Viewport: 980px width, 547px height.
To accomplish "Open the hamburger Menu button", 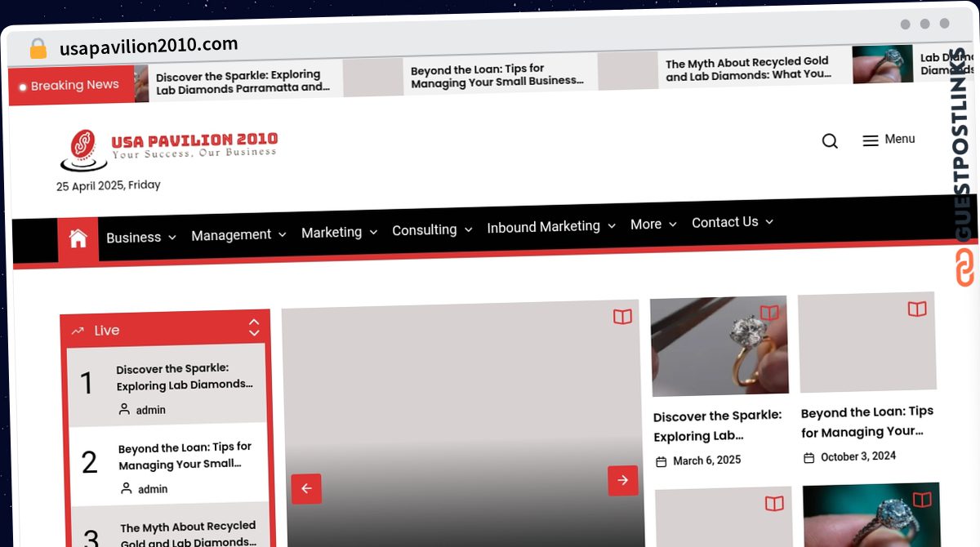I will tap(889, 140).
